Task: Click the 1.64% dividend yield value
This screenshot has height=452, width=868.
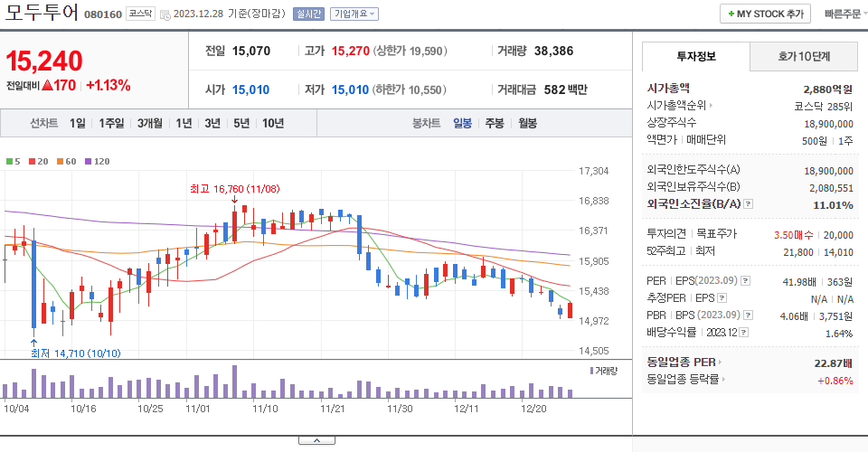Action: (x=839, y=334)
